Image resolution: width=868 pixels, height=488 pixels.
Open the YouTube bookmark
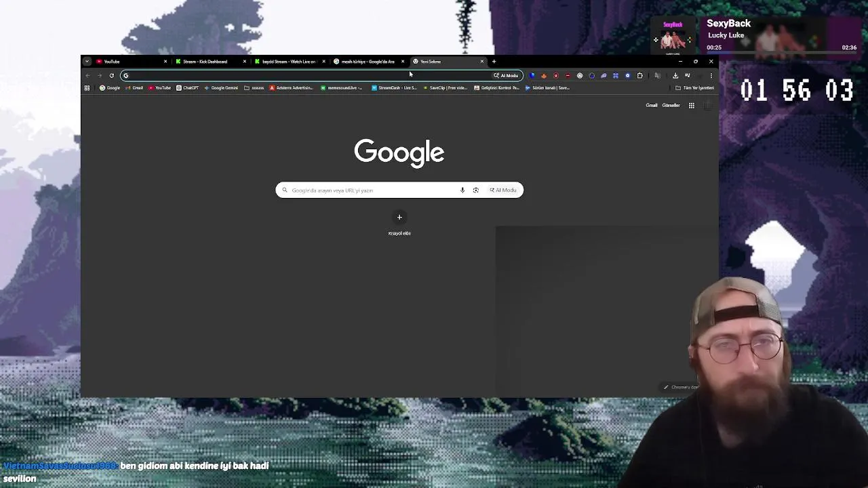pos(160,87)
